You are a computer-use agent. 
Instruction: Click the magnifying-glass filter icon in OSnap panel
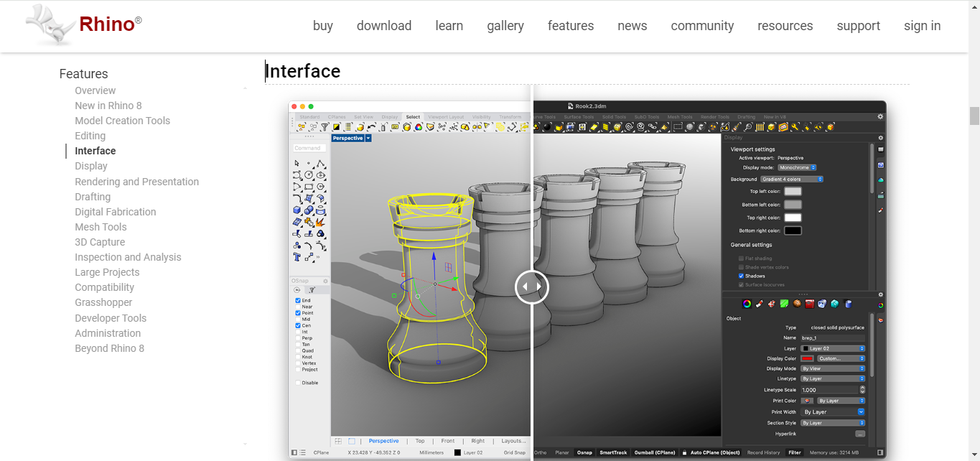(x=312, y=289)
